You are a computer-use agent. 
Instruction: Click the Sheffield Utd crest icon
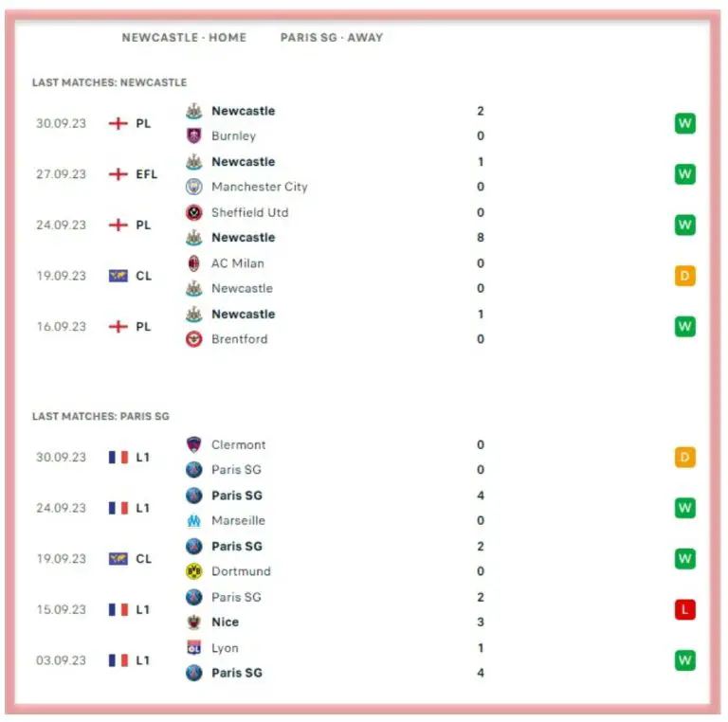194,212
